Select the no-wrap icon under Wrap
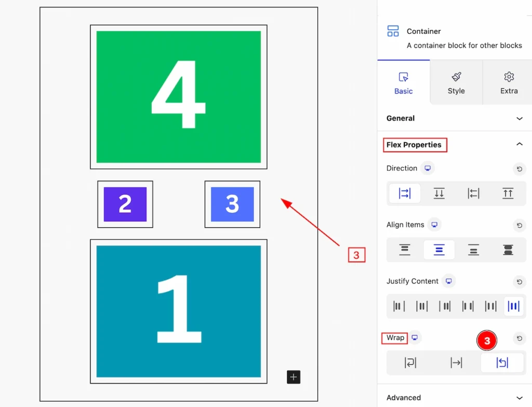Screen dimensions: 532x407 point(456,363)
